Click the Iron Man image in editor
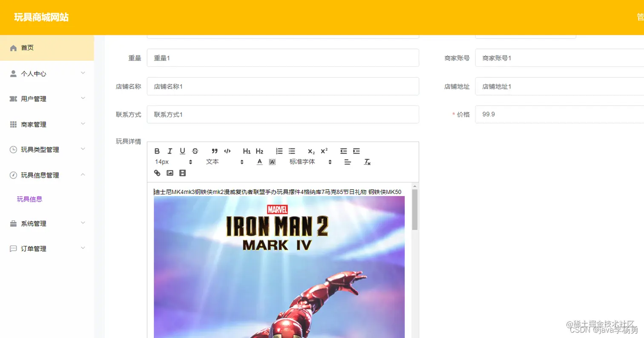 tap(279, 267)
